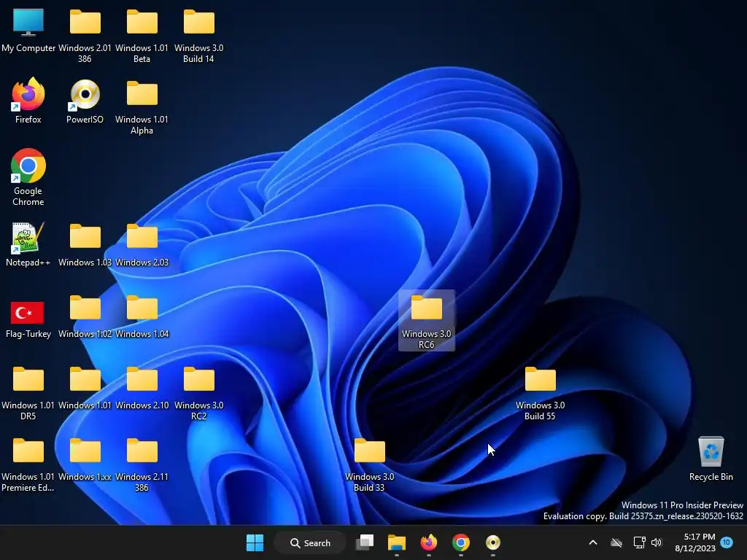The width and height of the screenshot is (747, 560).
Task: Select the Windows 1.01 DR5 folder
Action: [28, 393]
